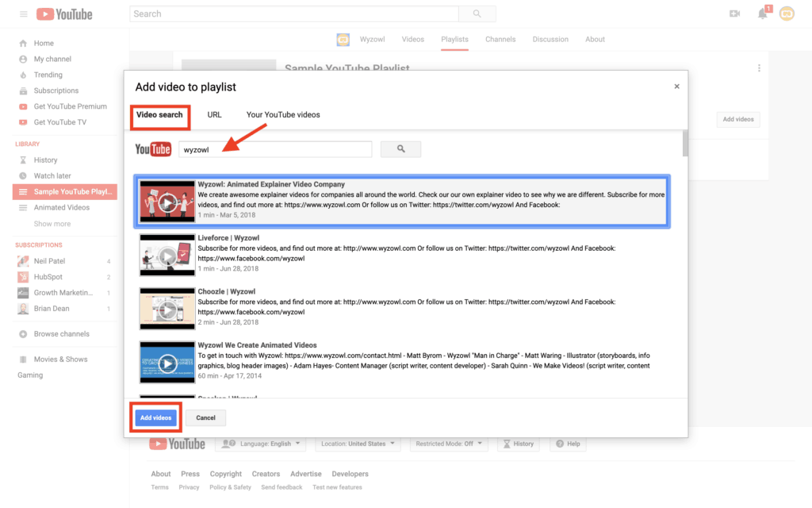Click dialog search magnifier button
The width and height of the screenshot is (812, 508).
coord(400,149)
